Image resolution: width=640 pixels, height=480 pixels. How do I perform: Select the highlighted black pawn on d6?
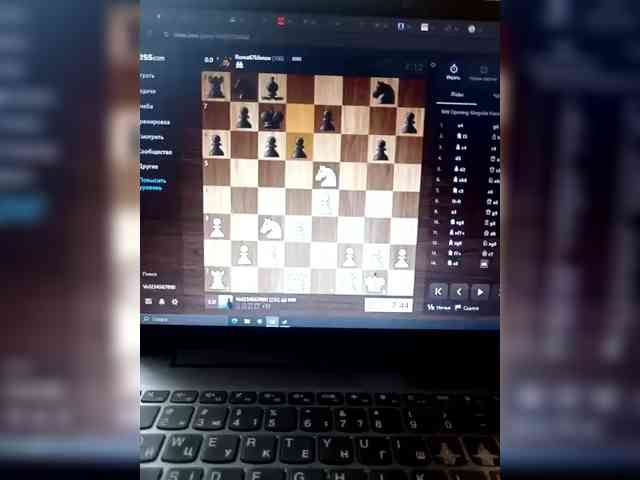pyautogui.click(x=300, y=147)
